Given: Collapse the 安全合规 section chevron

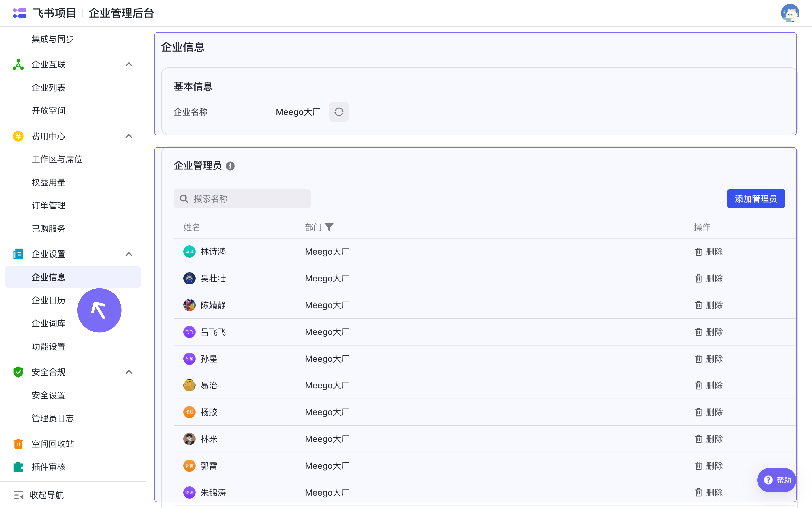Looking at the screenshot, I should [x=129, y=372].
